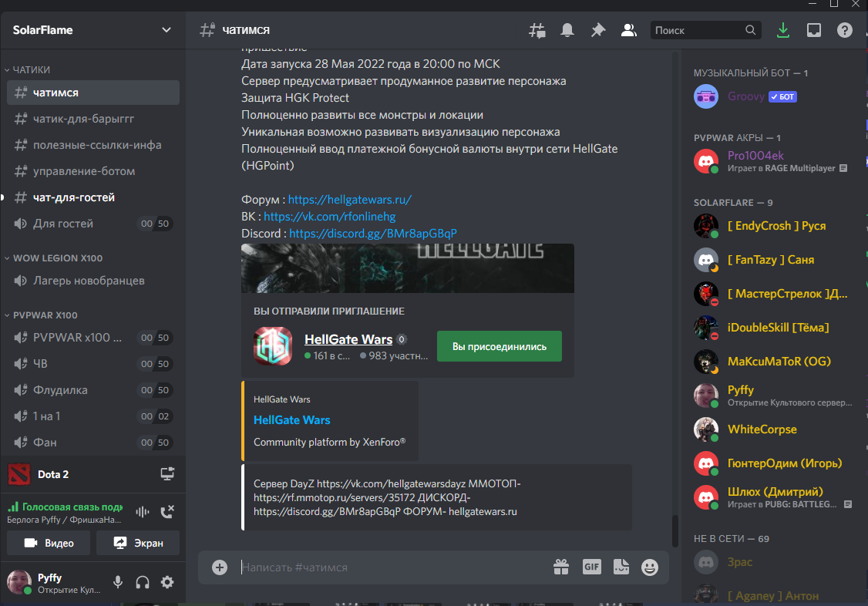This screenshot has height=606, width=868.
Task: Open ГюнтерОдим (Игорь) profile
Action: click(x=773, y=463)
